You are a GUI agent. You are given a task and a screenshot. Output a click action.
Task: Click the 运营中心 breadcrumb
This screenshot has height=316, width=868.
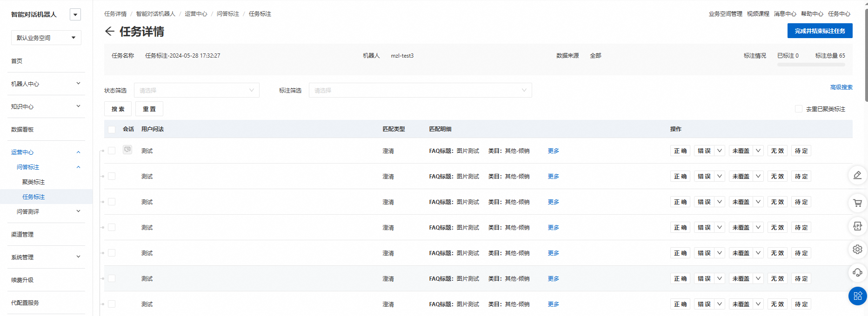tap(196, 14)
